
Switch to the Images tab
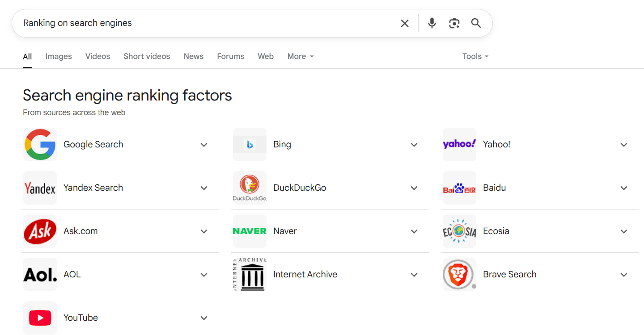59,56
